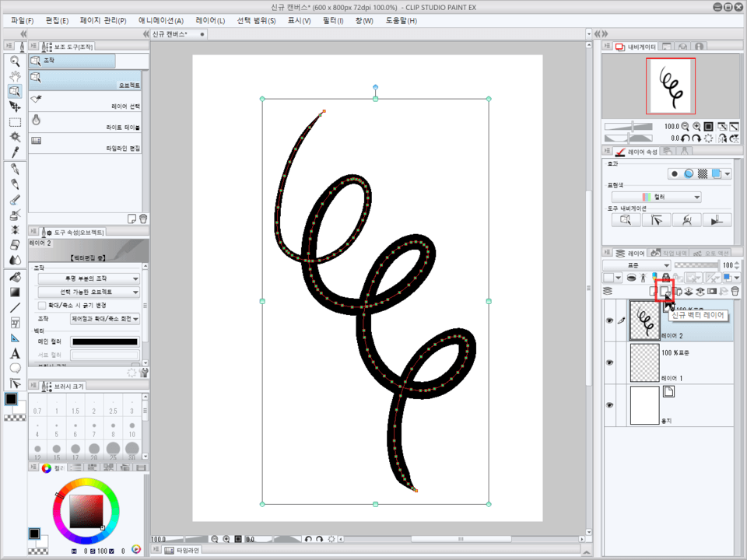Open sub tool detail wrench icon
The width and height of the screenshot is (747, 560).
pyautogui.click(x=144, y=373)
